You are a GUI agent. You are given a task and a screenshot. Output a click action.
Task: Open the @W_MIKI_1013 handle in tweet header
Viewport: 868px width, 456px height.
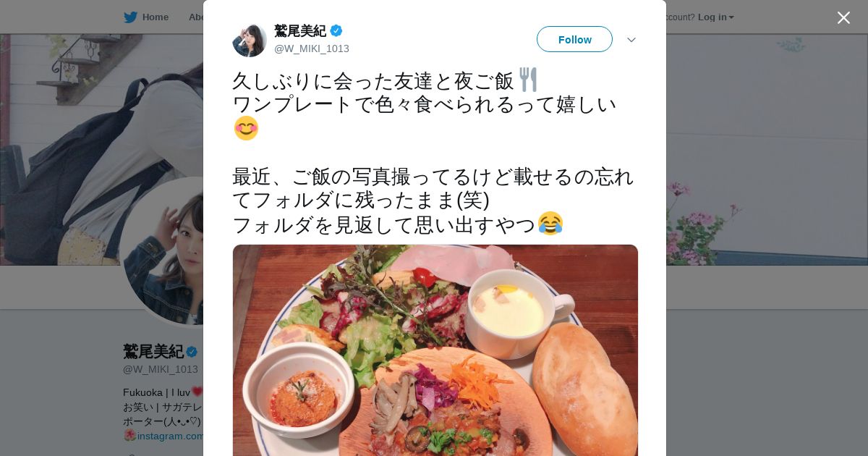(312, 48)
